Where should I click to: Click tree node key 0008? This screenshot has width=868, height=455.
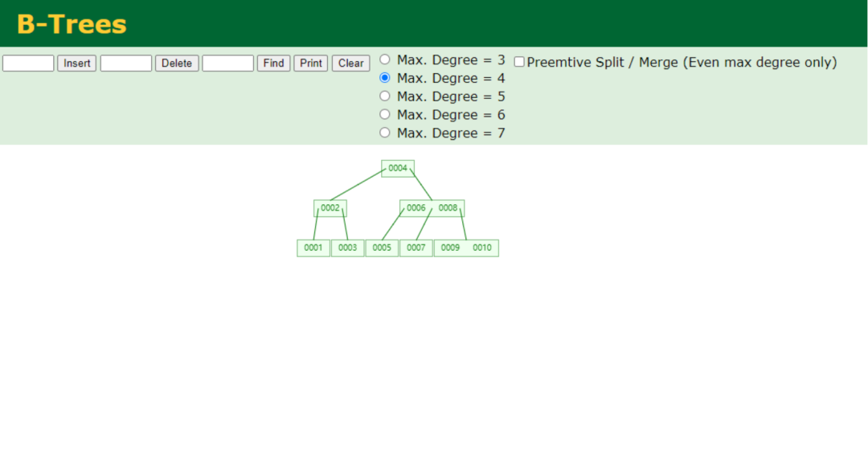[x=448, y=208]
